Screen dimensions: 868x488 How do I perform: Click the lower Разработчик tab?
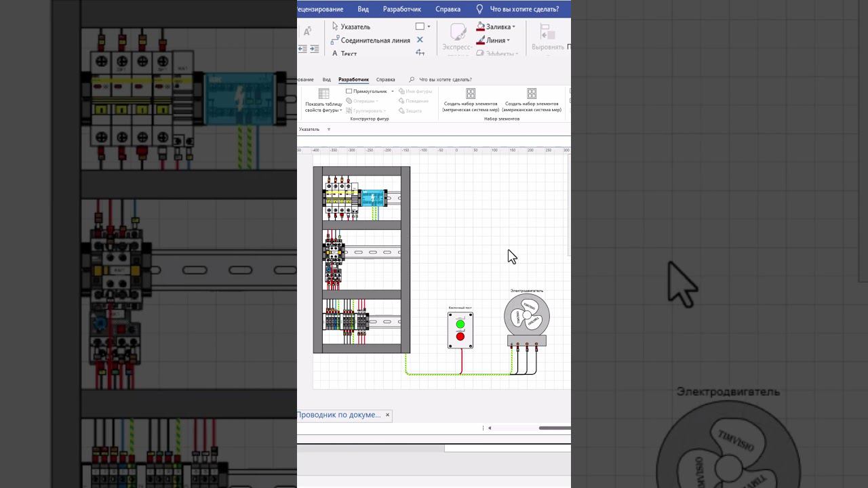(x=353, y=79)
